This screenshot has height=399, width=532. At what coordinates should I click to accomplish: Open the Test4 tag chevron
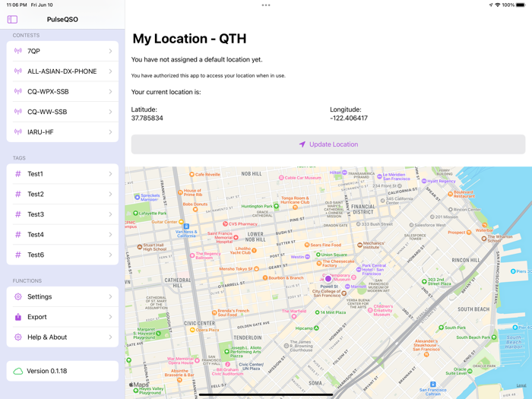coord(110,234)
